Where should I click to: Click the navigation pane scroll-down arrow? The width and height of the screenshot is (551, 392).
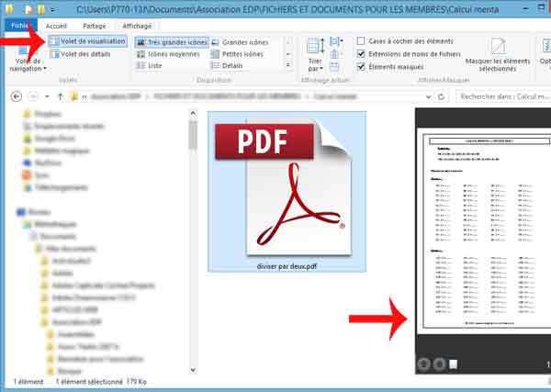click(193, 370)
